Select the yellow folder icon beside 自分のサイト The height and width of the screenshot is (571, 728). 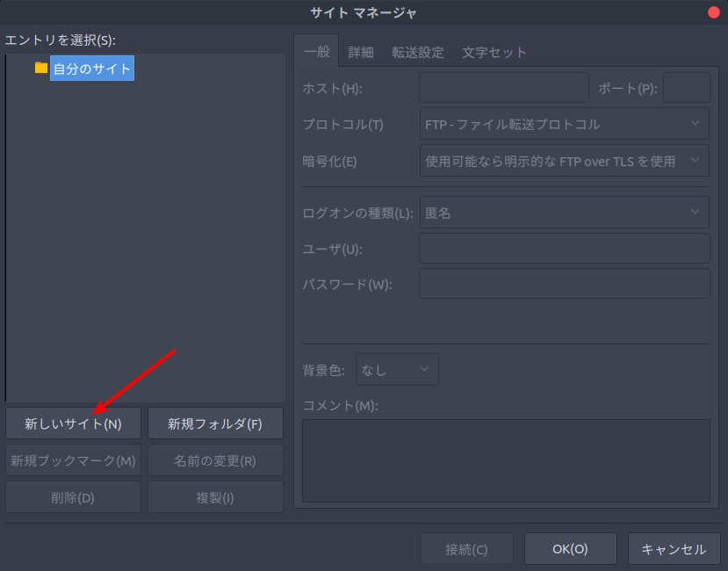(x=40, y=68)
